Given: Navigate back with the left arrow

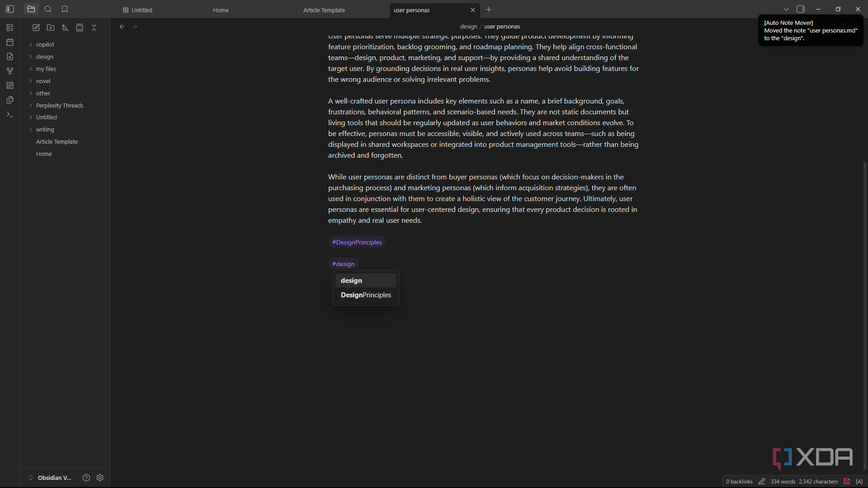Looking at the screenshot, I should tap(122, 27).
